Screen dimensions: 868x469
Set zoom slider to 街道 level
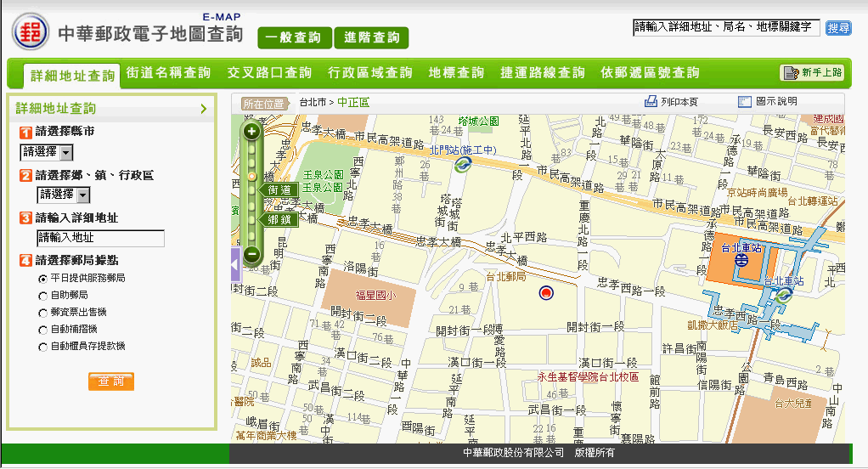click(x=279, y=190)
